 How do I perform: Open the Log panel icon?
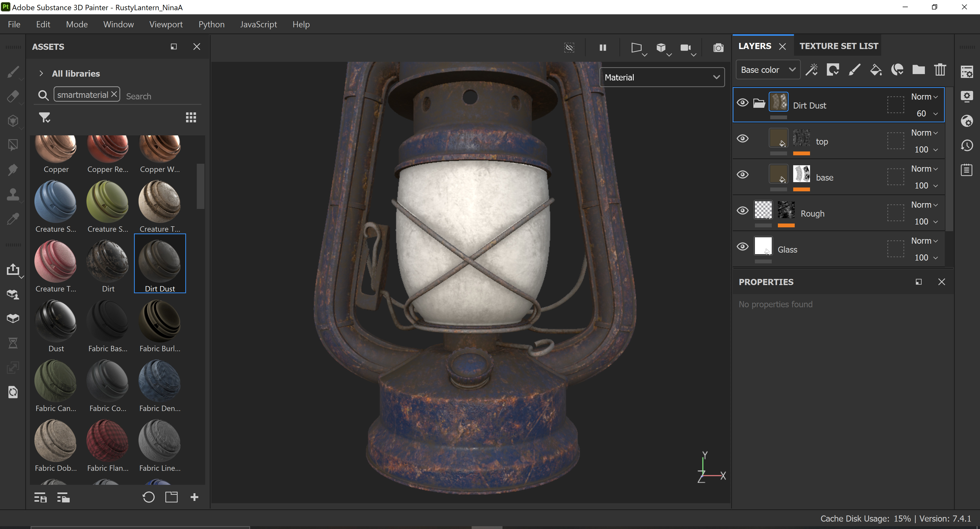point(967,170)
